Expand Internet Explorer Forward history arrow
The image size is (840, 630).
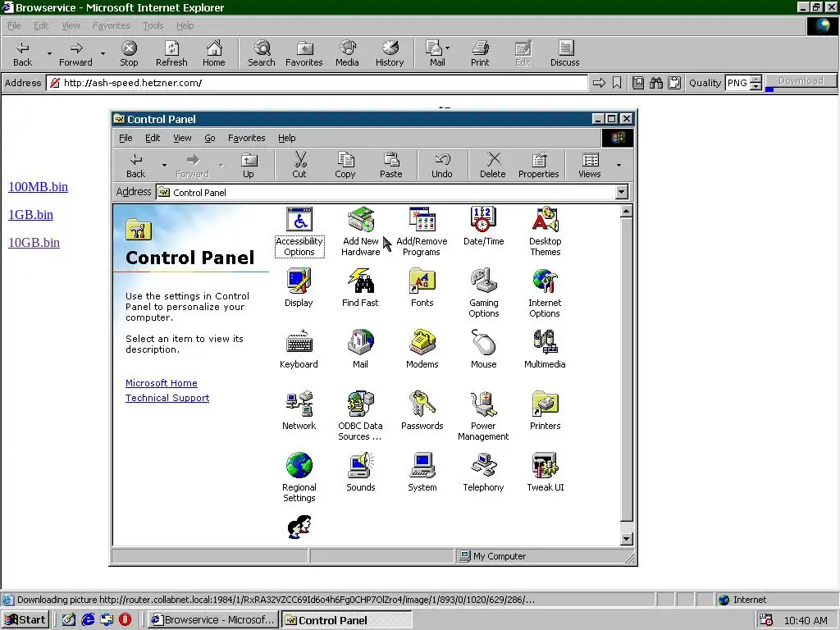103,53
